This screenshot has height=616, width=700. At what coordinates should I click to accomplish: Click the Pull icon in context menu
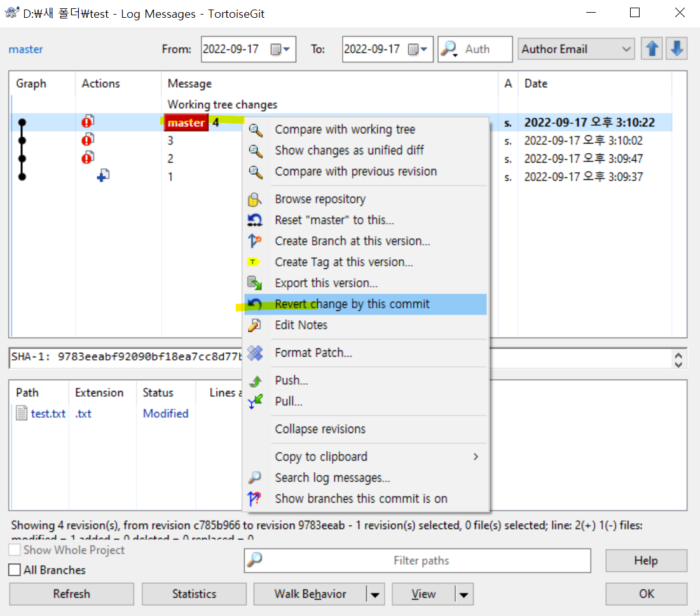[255, 401]
